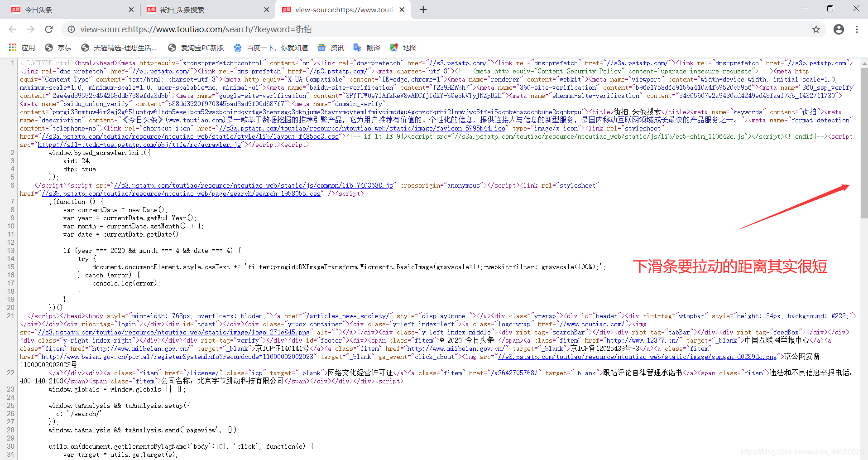Open the //s3b.pstatp.com dns-prefetch link
This screenshot has width=868, height=460.
[x=817, y=63]
